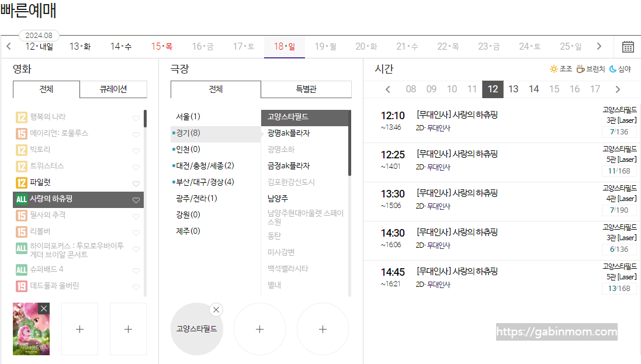
Task: Close the movie poster thumbnail with its X
Action: pos(44,308)
